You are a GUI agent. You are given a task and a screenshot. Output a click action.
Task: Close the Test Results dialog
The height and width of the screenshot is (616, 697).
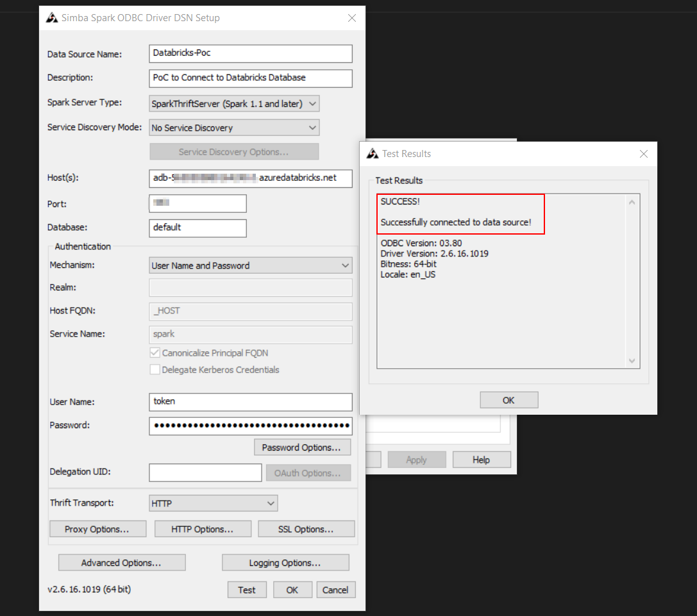click(x=644, y=154)
